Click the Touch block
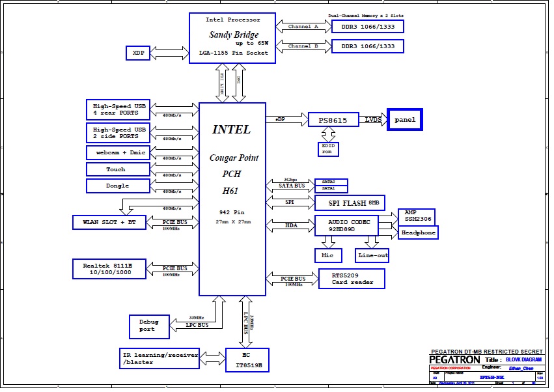 pyautogui.click(x=118, y=169)
